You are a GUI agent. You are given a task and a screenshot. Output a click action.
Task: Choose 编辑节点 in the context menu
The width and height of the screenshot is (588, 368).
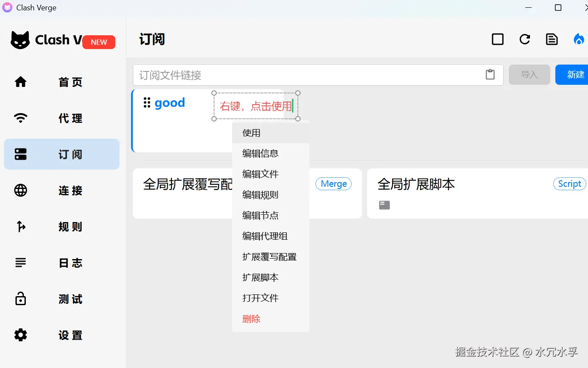271,215
